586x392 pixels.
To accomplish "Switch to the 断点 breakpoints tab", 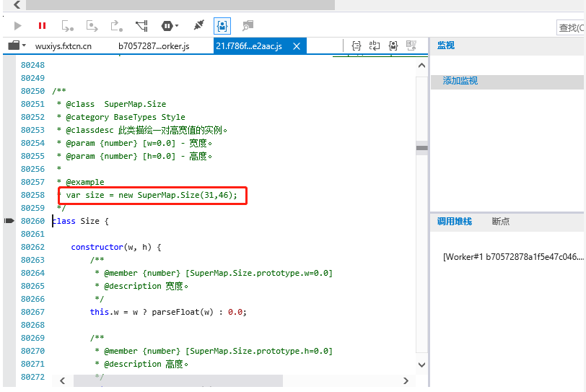I will pyautogui.click(x=500, y=222).
